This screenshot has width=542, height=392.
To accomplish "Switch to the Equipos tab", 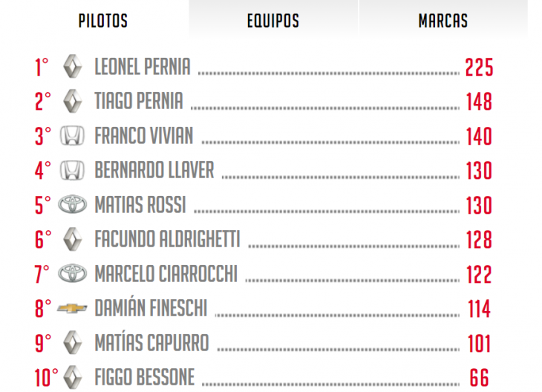I will click(x=273, y=18).
